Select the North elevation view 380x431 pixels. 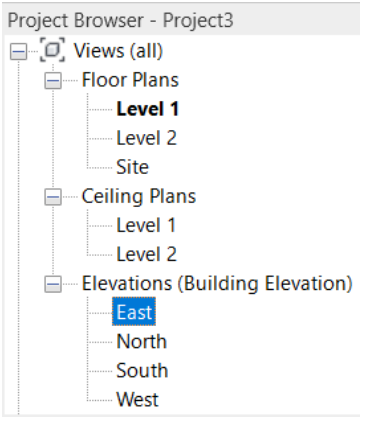click(141, 342)
